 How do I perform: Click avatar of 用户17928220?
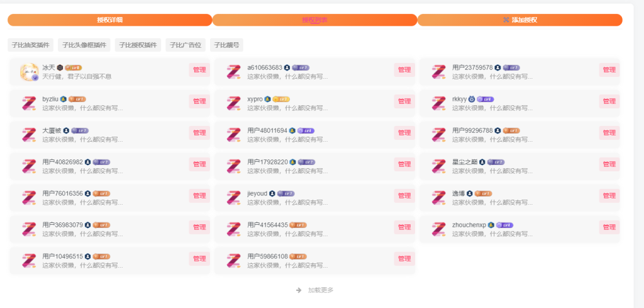234,166
